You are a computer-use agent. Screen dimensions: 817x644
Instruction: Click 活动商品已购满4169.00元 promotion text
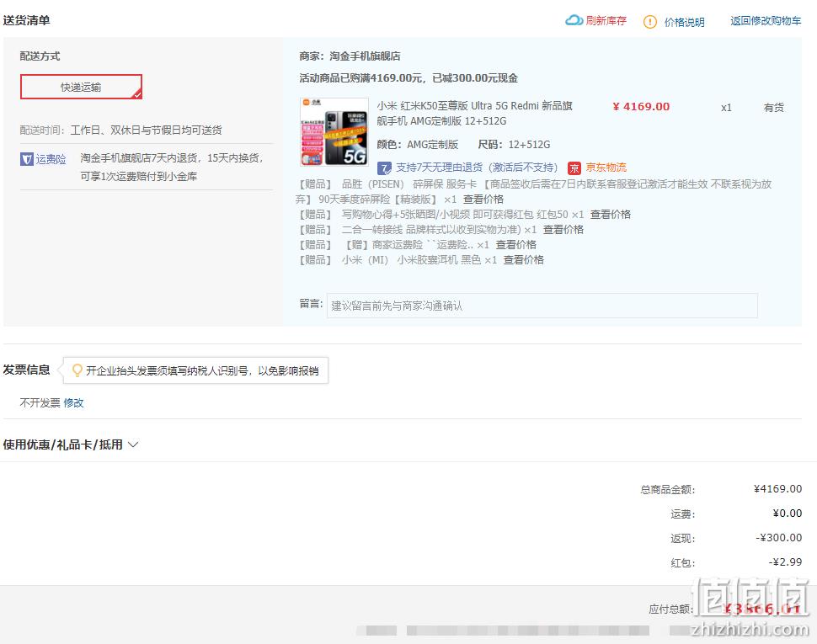(408, 78)
